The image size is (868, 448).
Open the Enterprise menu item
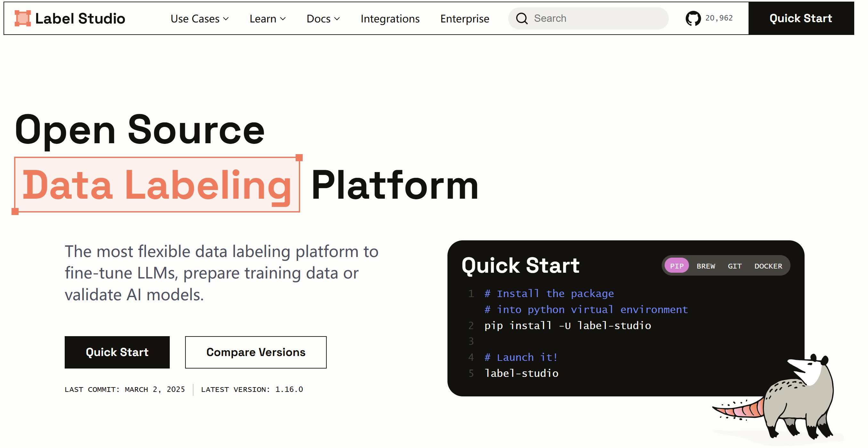point(464,19)
